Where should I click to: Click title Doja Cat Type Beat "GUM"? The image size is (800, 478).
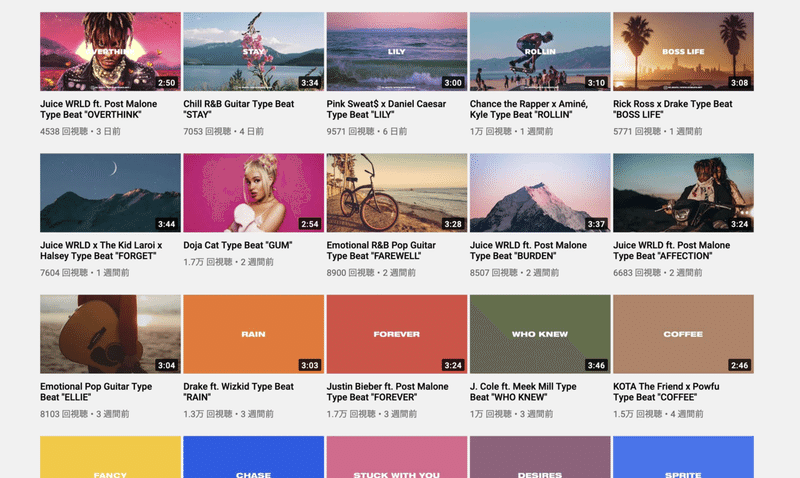tap(238, 245)
